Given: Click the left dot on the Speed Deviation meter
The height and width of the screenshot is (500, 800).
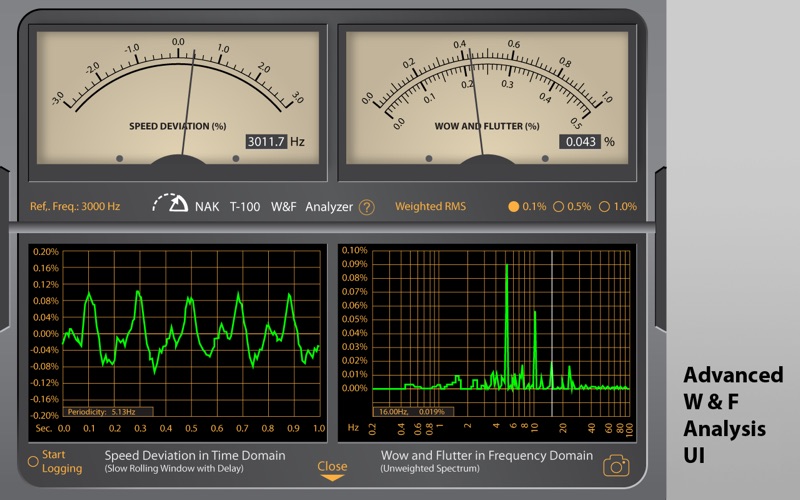Looking at the screenshot, I should coord(119,159).
